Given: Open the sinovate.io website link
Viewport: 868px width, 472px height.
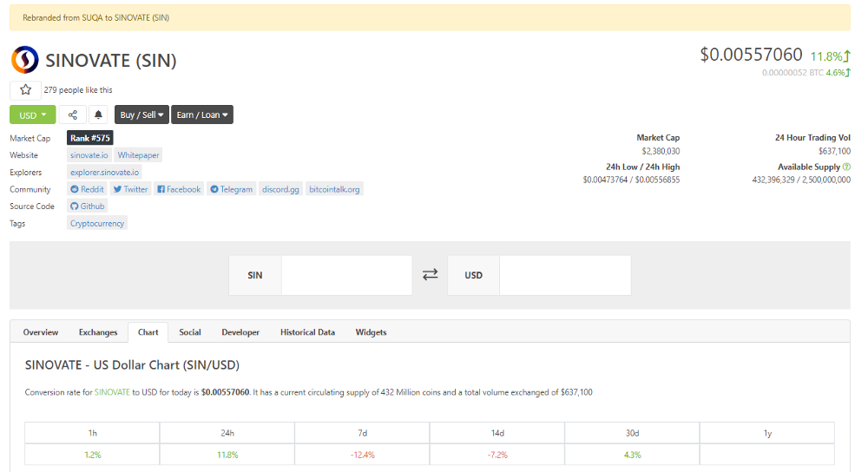Looking at the screenshot, I should tap(89, 155).
